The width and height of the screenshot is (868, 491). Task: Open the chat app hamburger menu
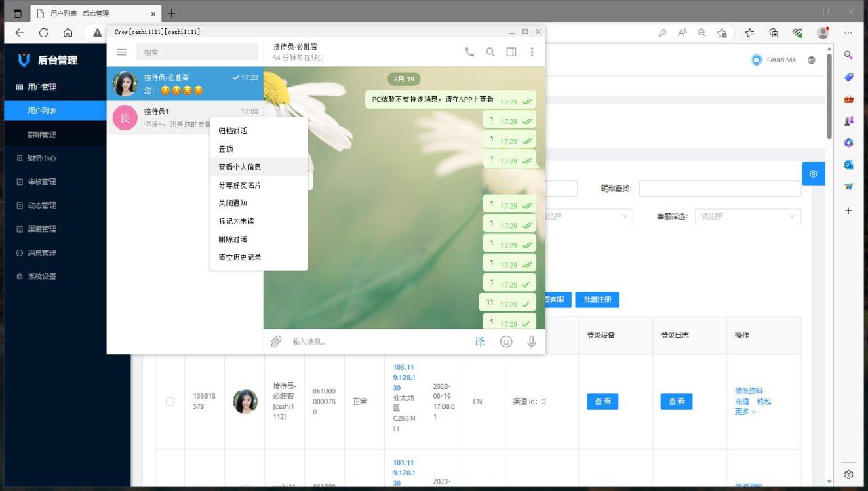tap(121, 52)
